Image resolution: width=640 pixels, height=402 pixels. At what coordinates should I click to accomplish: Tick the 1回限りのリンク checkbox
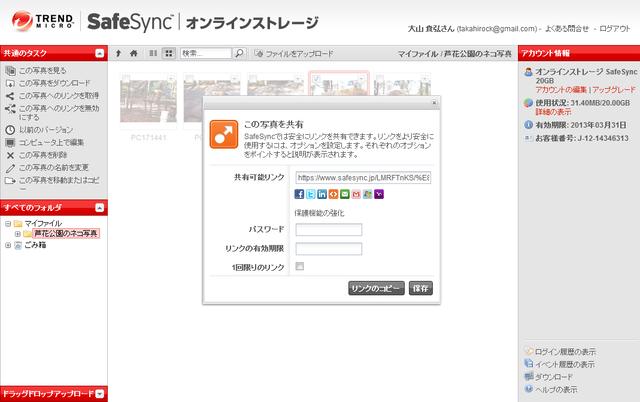click(x=300, y=266)
